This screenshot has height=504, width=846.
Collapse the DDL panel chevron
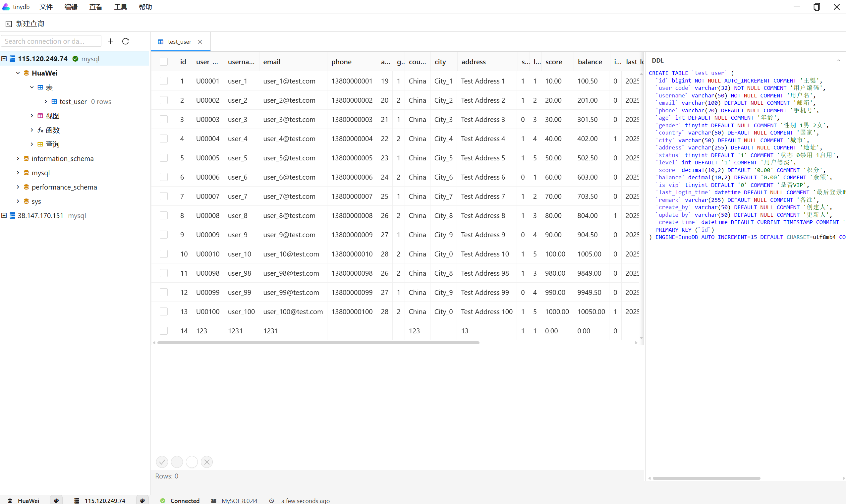(838, 61)
